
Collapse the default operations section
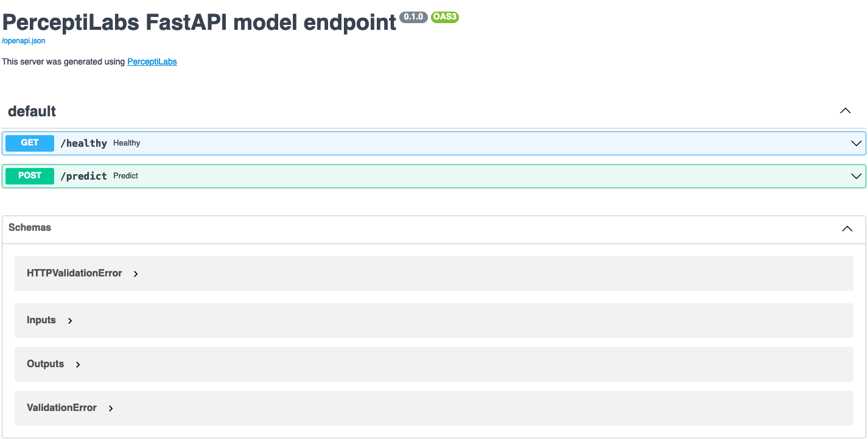coord(845,111)
